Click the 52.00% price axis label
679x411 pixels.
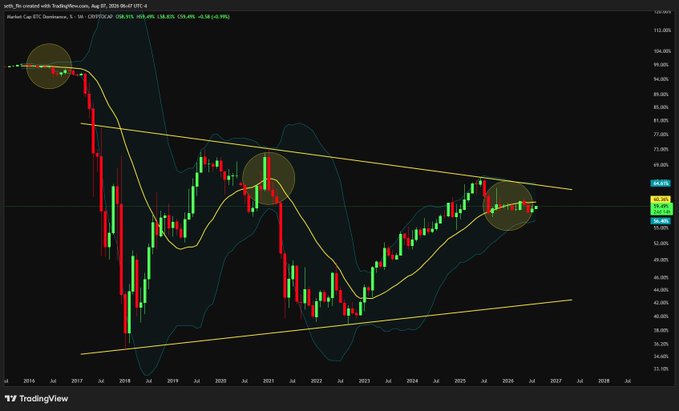(663, 243)
